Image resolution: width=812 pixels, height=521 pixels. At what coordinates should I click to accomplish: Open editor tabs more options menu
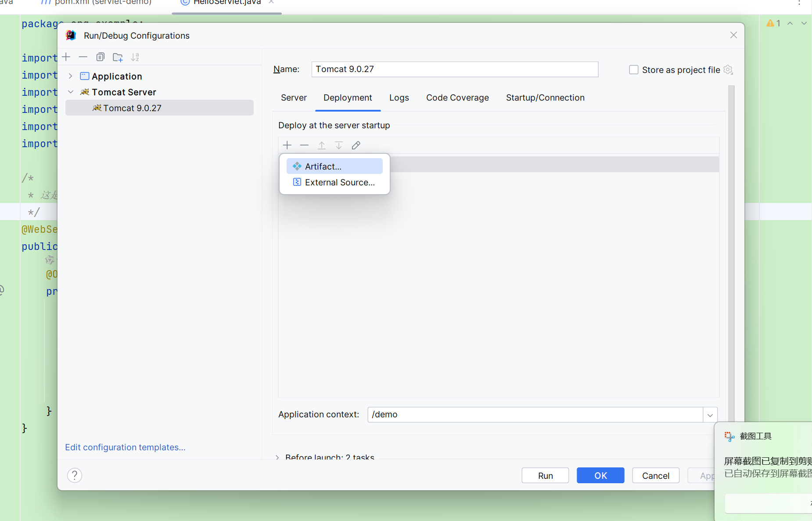tap(799, 3)
